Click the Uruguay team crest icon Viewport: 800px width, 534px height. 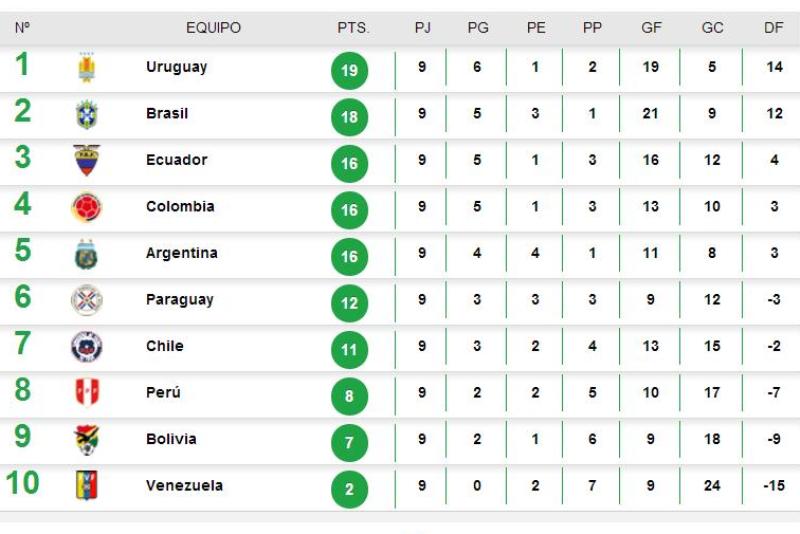pyautogui.click(x=87, y=67)
